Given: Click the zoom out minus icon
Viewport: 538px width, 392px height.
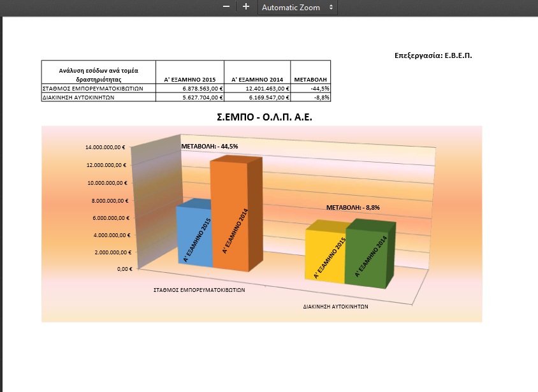Looking at the screenshot, I should click(x=226, y=7).
